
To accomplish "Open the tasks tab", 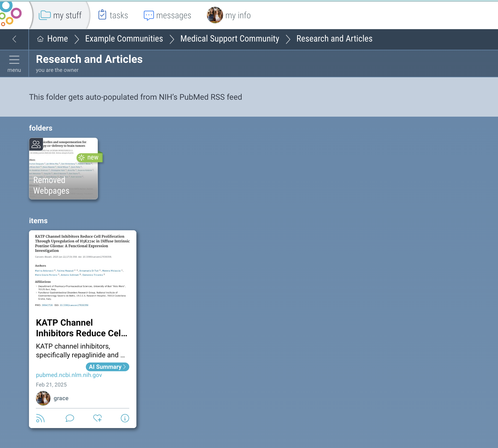I will 113,15.
